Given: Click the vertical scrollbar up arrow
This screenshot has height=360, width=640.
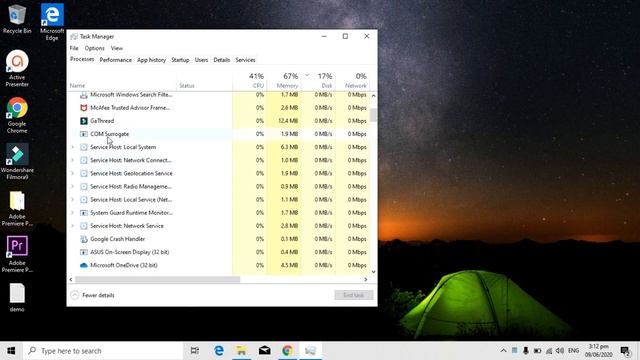Looking at the screenshot, I should coord(373,96).
